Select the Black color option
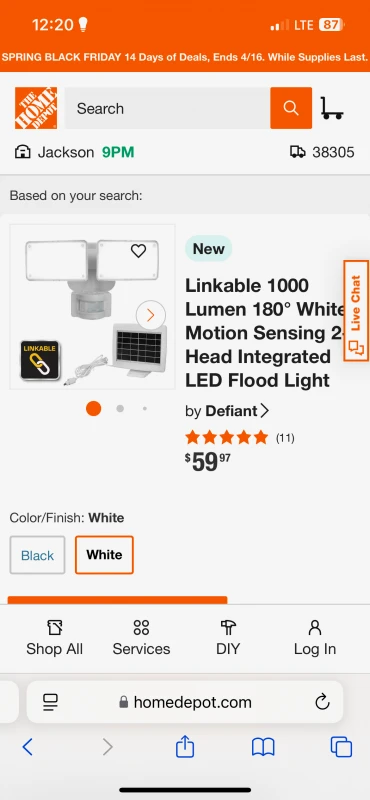 [x=37, y=555]
